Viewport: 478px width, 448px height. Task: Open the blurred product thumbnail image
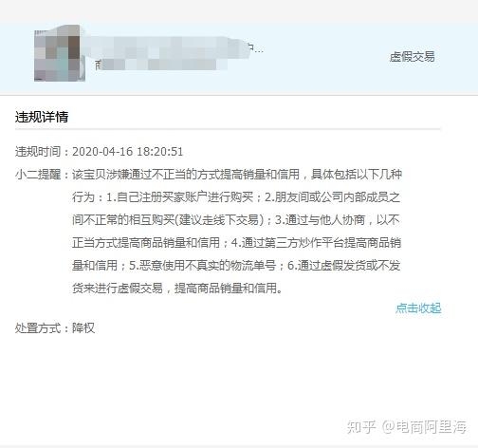pos(59,54)
